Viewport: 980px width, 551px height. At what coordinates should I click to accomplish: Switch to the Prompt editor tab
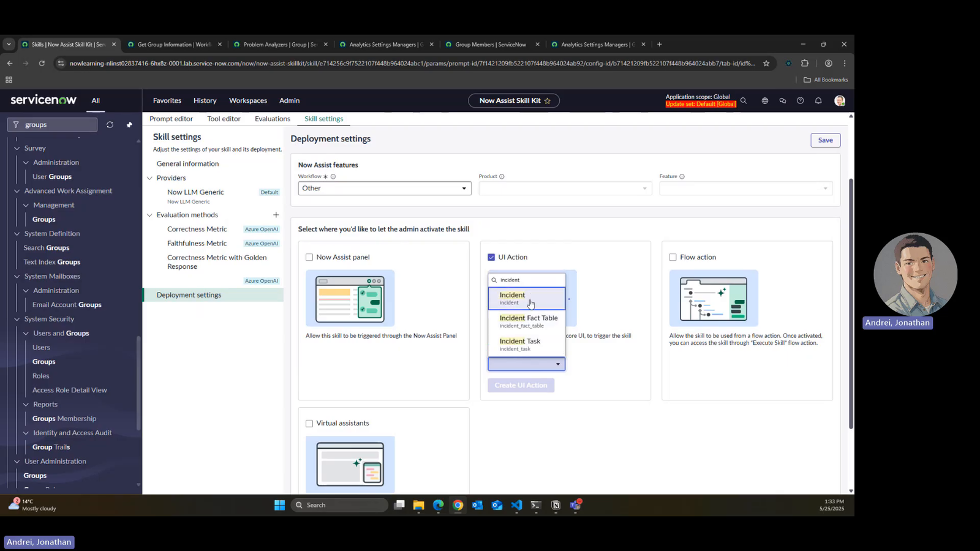(171, 119)
